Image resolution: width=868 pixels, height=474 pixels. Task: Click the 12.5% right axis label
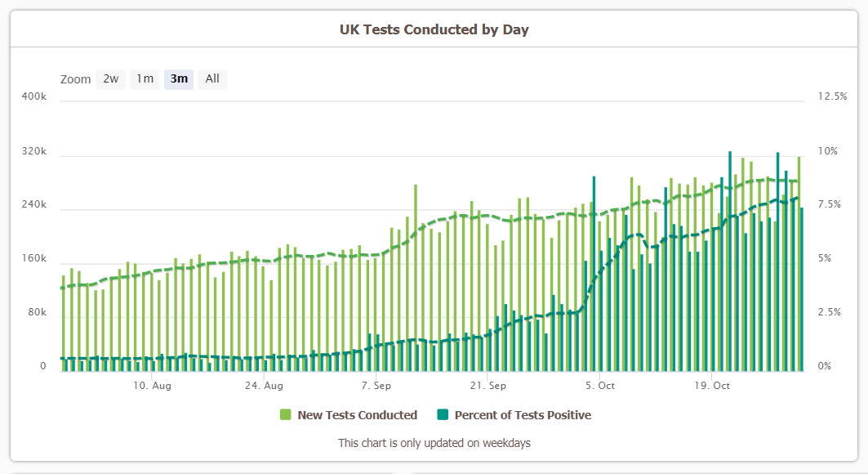click(832, 96)
